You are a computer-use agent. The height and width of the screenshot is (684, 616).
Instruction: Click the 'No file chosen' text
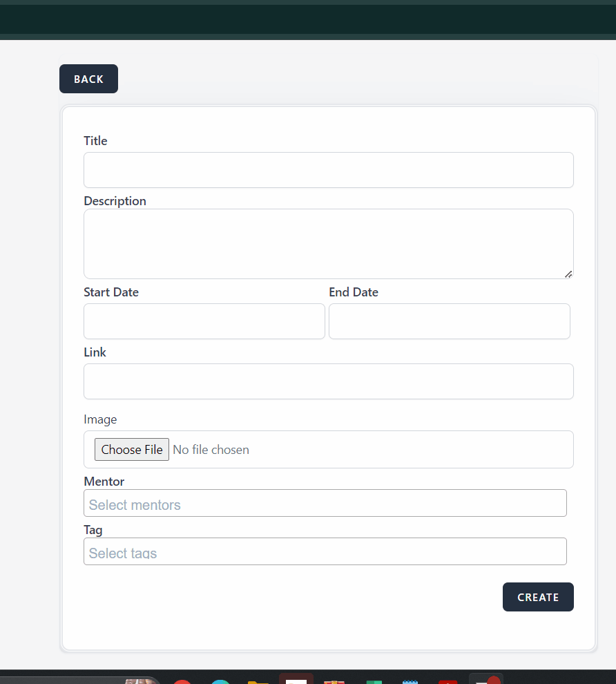coord(211,450)
